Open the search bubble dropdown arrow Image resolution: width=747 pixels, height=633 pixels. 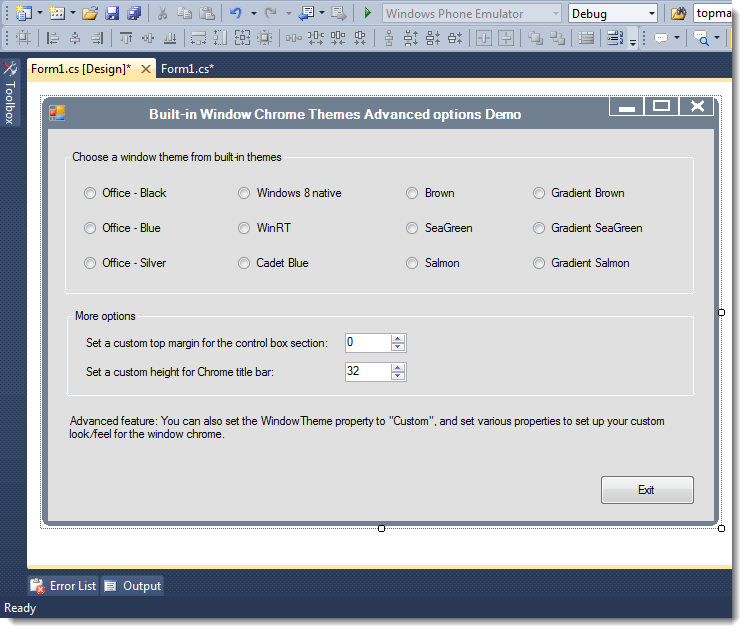pyautogui.click(x=717, y=37)
